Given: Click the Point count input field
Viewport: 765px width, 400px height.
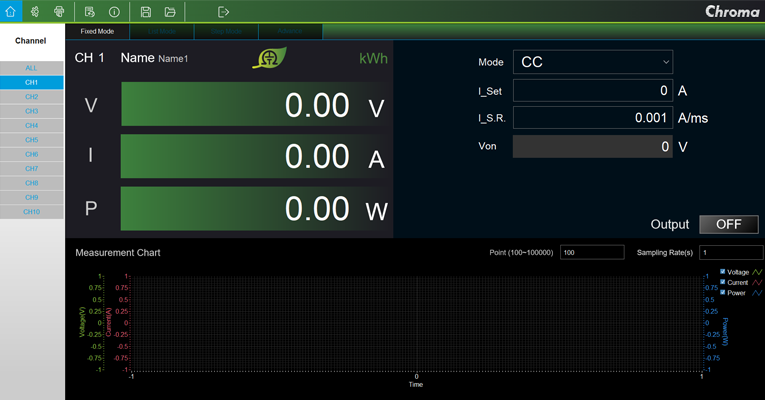Looking at the screenshot, I should (592, 253).
